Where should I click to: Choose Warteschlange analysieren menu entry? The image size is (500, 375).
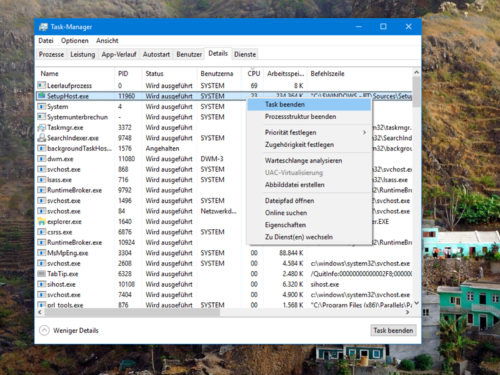(309, 161)
